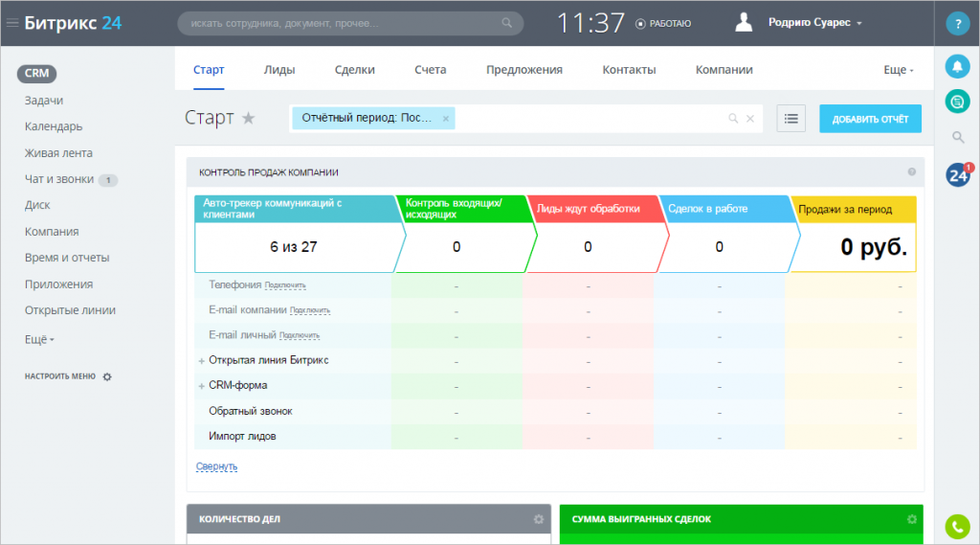
Task: Open settings gear of Количество дел widget
Action: (538, 519)
